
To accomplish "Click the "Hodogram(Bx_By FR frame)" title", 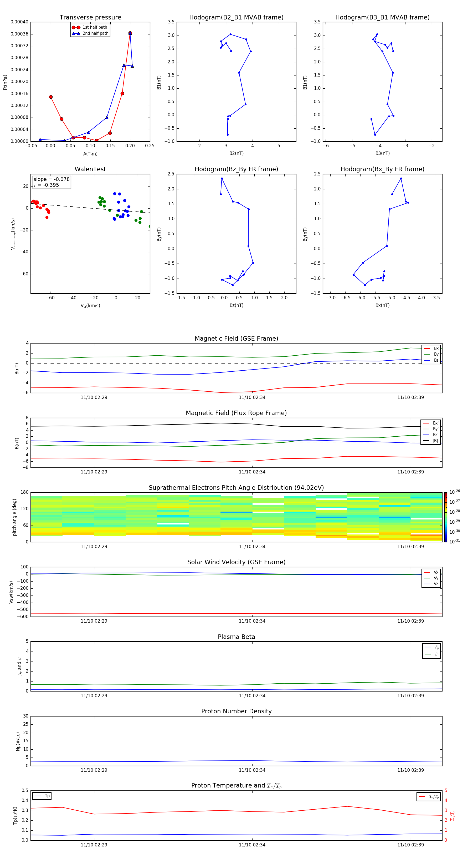I will 382,169.
